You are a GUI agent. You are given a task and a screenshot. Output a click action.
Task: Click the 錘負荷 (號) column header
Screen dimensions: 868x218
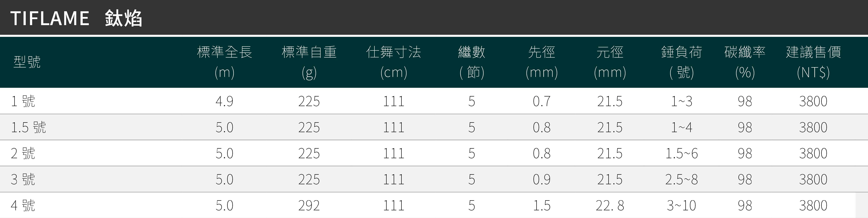pyautogui.click(x=681, y=62)
